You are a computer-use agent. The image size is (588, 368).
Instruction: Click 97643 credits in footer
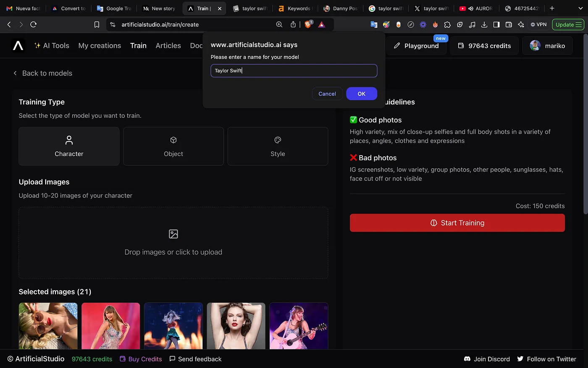click(92, 359)
